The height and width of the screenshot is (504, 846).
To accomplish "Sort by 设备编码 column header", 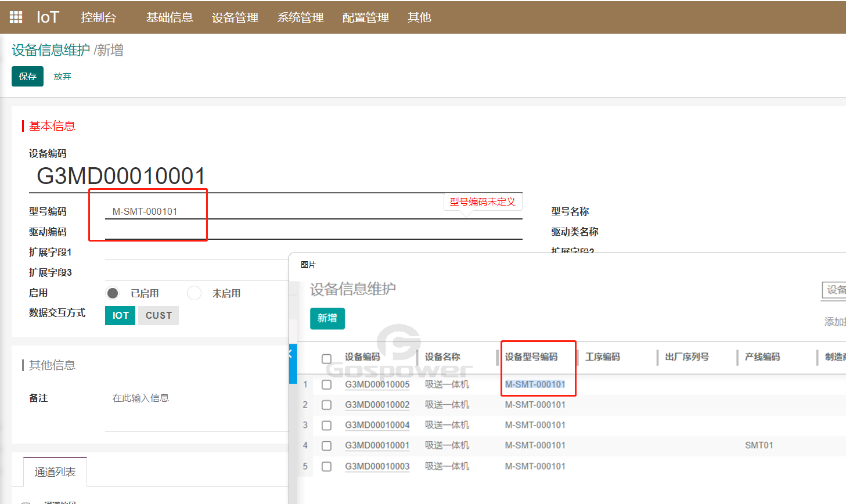I will tap(362, 357).
